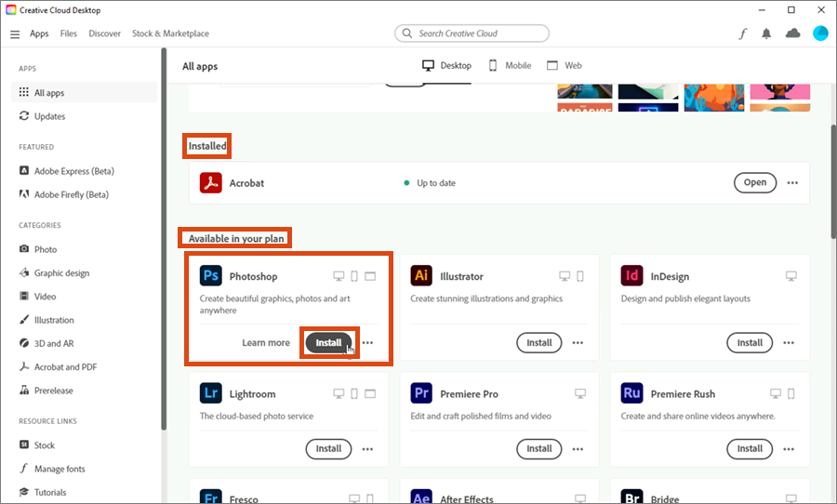Select Updates in the sidebar

click(49, 116)
